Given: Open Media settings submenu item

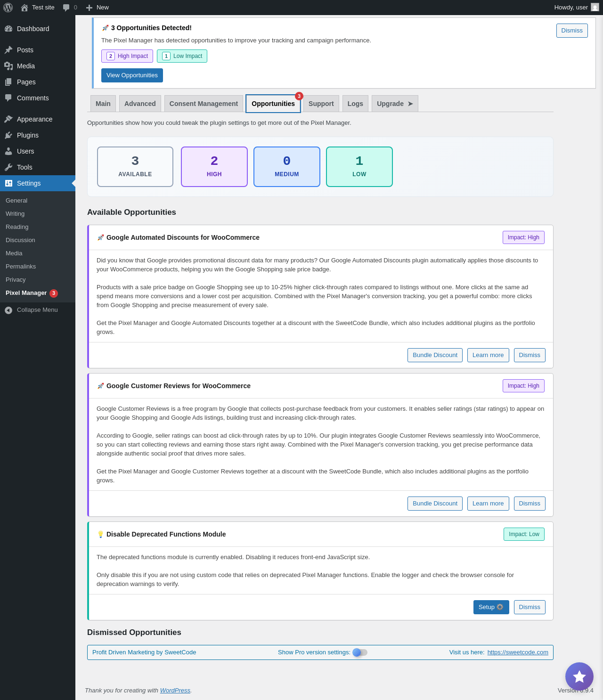Looking at the screenshot, I should [14, 253].
